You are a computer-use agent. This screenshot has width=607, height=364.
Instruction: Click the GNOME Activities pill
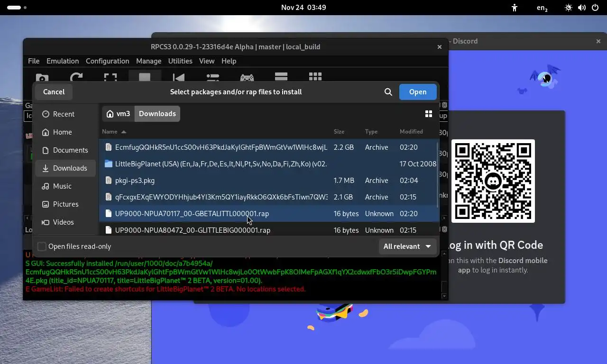pyautogui.click(x=17, y=8)
